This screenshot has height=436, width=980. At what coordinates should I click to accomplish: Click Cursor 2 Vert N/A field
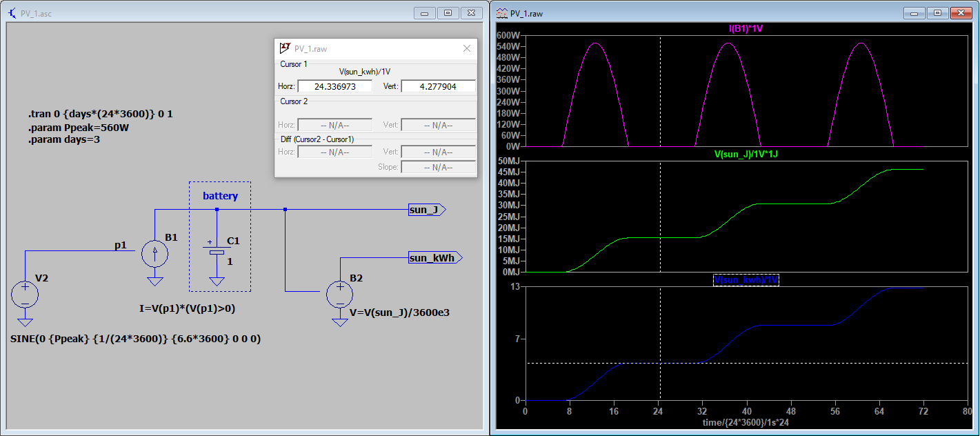[439, 125]
